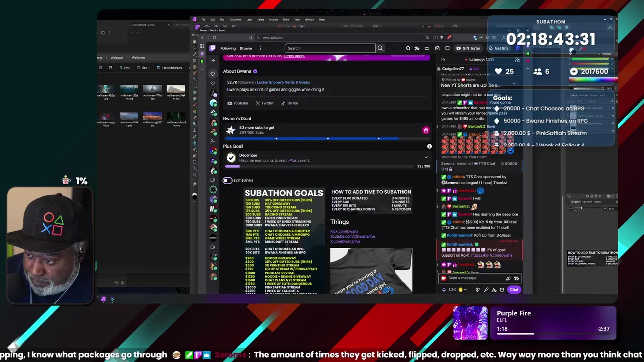Reload the Brave browser page
This screenshot has width=644, height=362.
click(x=214, y=37)
